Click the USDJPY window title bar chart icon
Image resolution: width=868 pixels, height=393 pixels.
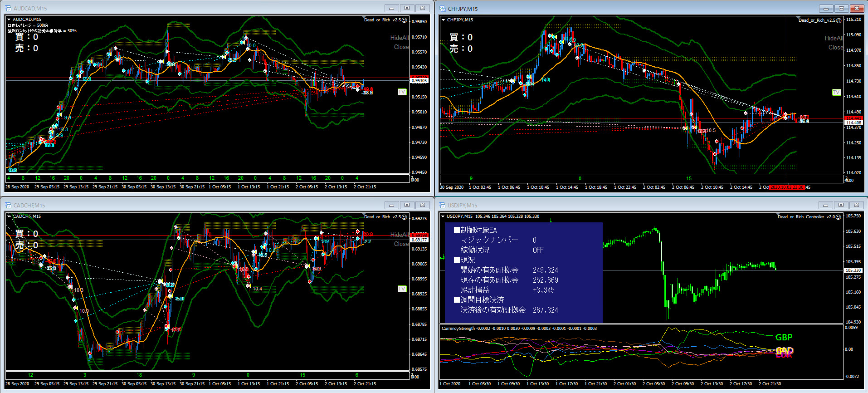coord(442,205)
